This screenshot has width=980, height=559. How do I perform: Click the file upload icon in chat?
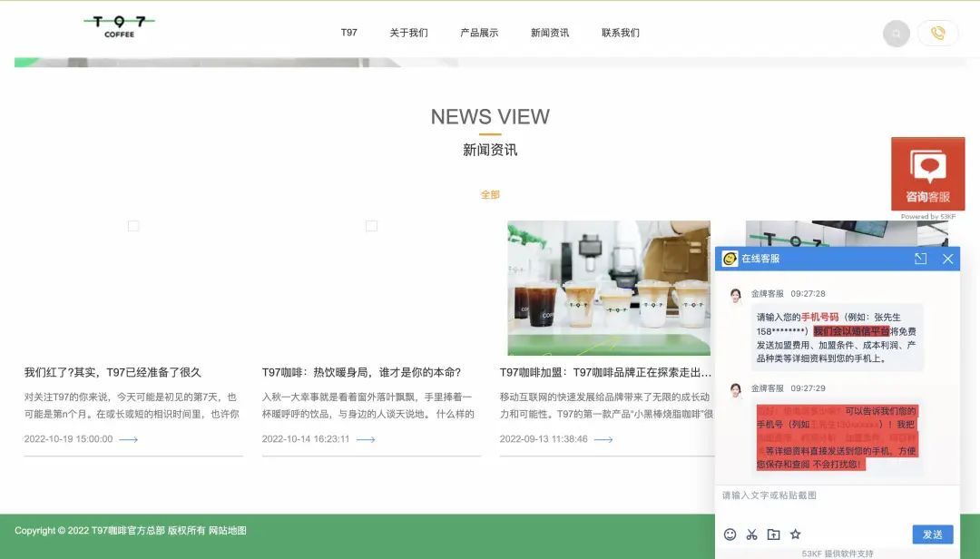(x=774, y=534)
